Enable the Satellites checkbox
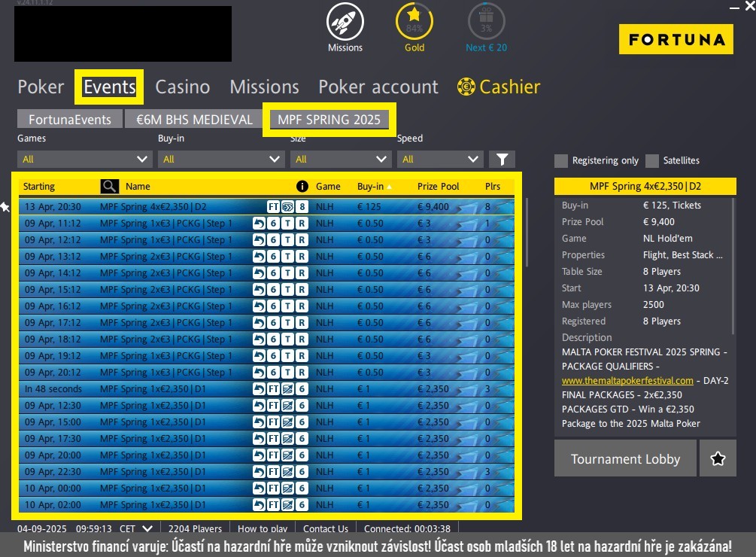756x557 pixels. tap(652, 160)
